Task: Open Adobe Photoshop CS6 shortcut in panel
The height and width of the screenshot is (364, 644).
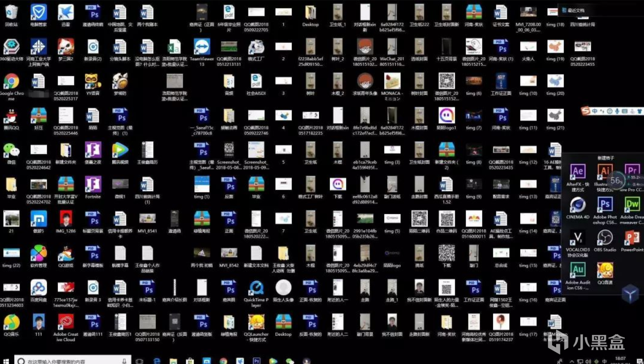Action: tap(605, 211)
